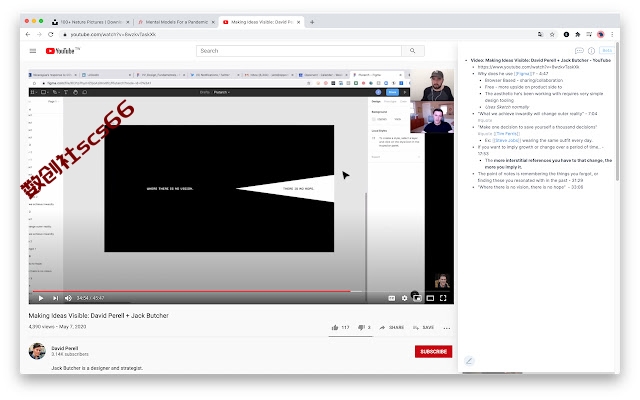
Task: Click the note 'Uses Sketch normally'
Action: 507,107
